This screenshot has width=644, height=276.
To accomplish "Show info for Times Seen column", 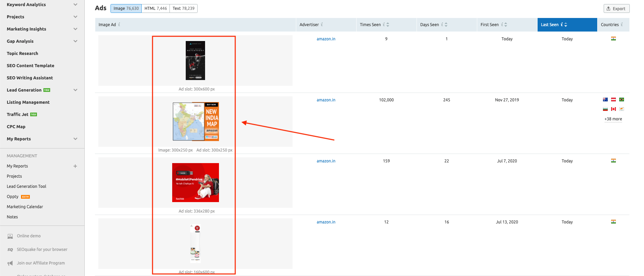I will point(384,24).
